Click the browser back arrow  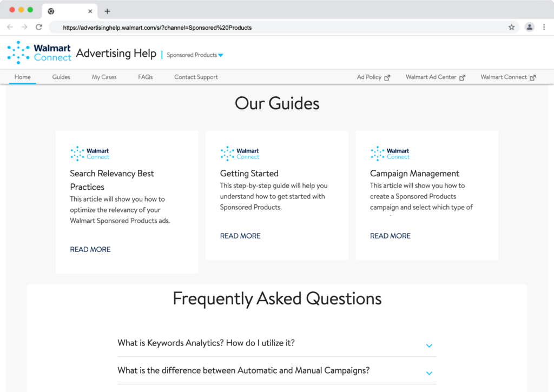[x=10, y=27]
